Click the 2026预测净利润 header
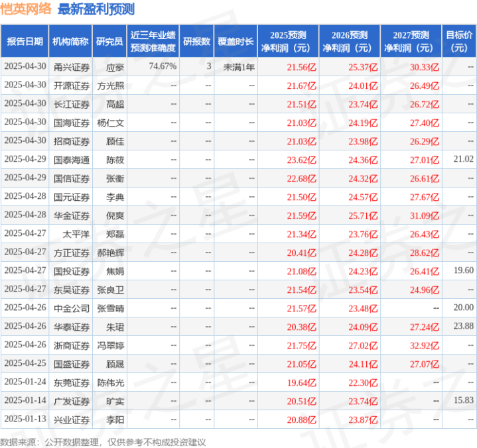 coord(350,41)
